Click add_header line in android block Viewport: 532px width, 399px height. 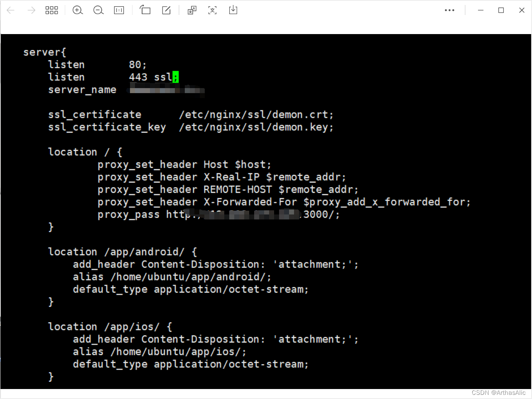(x=216, y=264)
